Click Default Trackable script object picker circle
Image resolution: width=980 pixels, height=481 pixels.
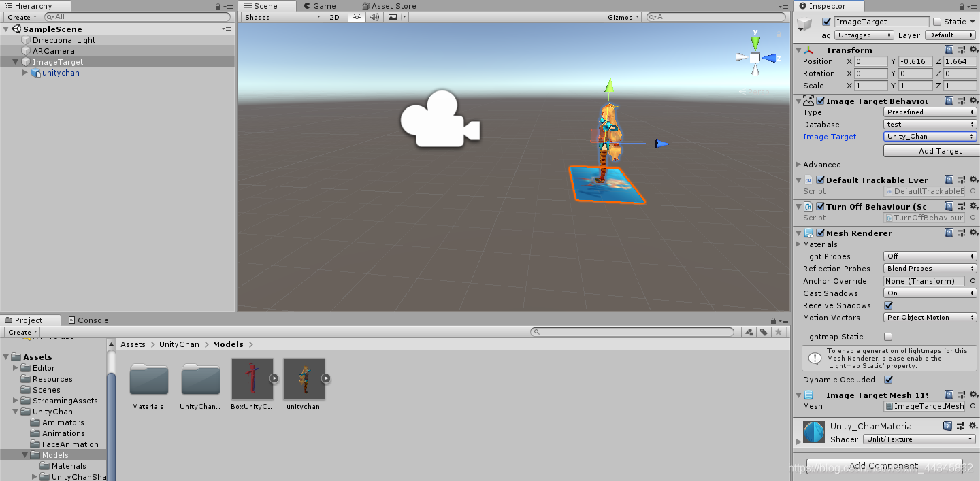(973, 191)
